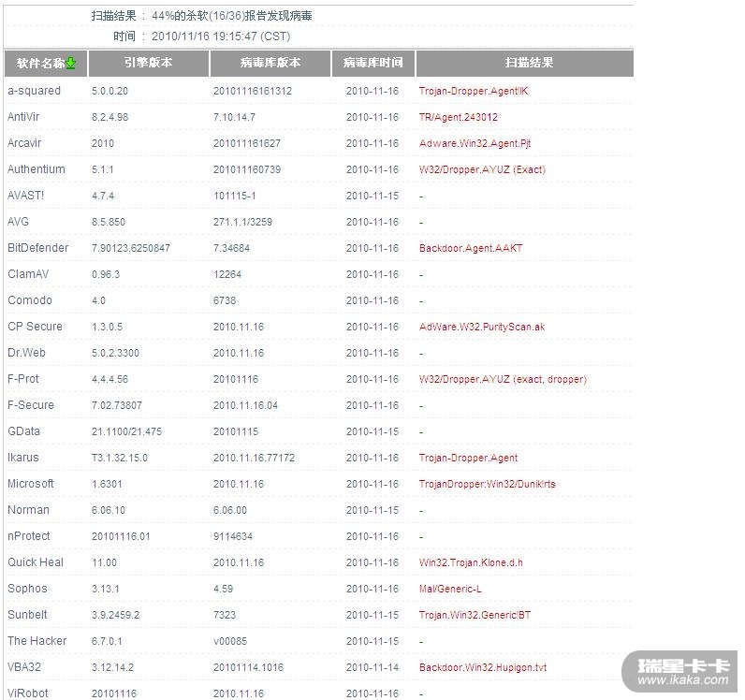Click the 扫描结果 column header

[x=524, y=63]
